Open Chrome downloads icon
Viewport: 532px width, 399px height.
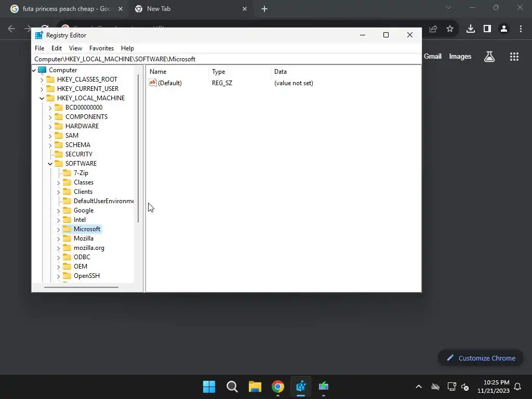(x=471, y=29)
